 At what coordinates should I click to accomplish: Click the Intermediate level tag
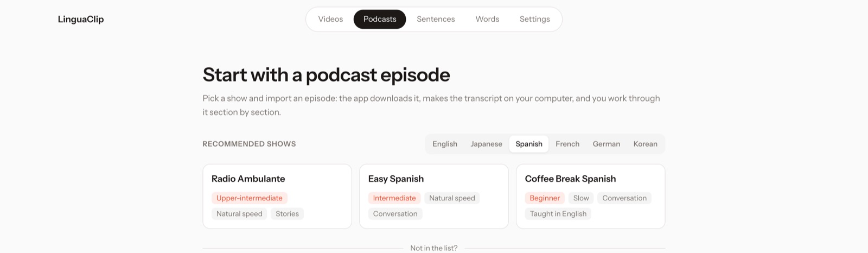pyautogui.click(x=394, y=198)
